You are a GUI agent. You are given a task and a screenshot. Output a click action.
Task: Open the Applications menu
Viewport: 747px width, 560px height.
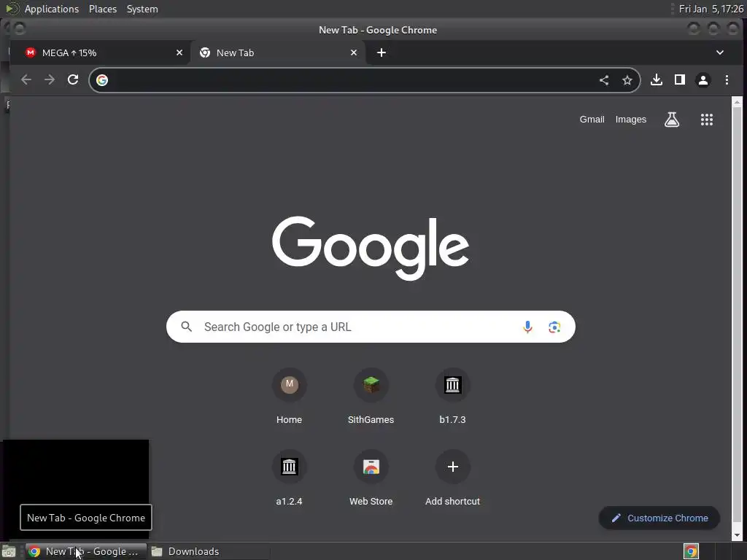[52, 9]
